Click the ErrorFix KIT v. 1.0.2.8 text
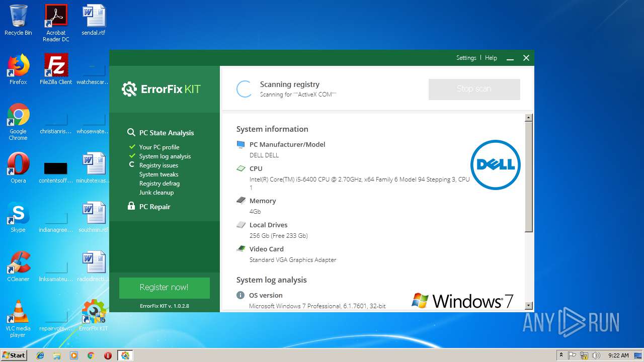This screenshot has width=644, height=362. click(164, 306)
